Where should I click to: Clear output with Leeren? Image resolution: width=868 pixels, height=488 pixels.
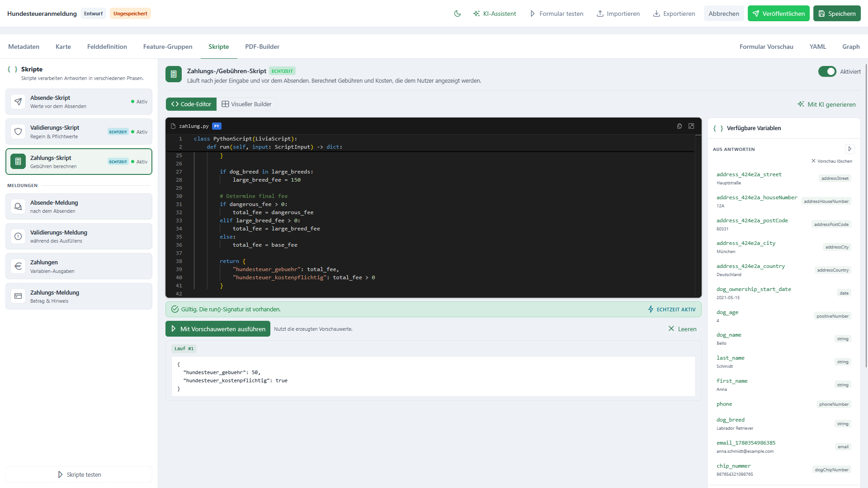point(682,329)
